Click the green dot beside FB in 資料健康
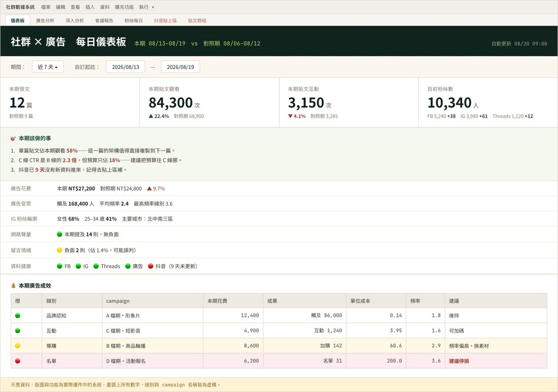Screen dimensions: 558x392 [x=60, y=266]
